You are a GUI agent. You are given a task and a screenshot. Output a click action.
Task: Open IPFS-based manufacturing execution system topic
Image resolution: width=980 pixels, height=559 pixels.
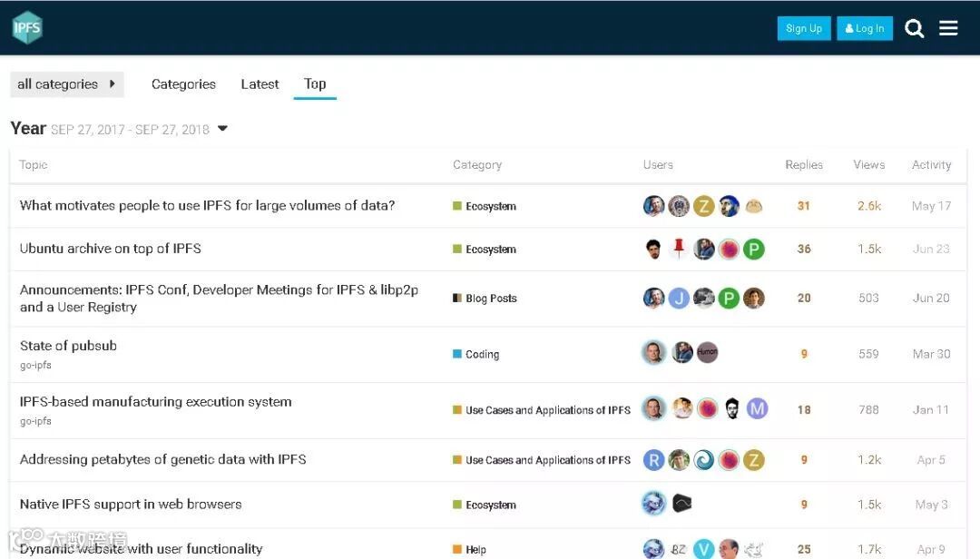click(x=156, y=401)
